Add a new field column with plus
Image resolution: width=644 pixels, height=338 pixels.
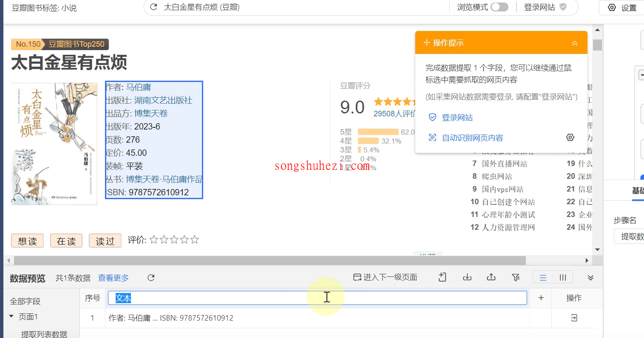coord(541,298)
